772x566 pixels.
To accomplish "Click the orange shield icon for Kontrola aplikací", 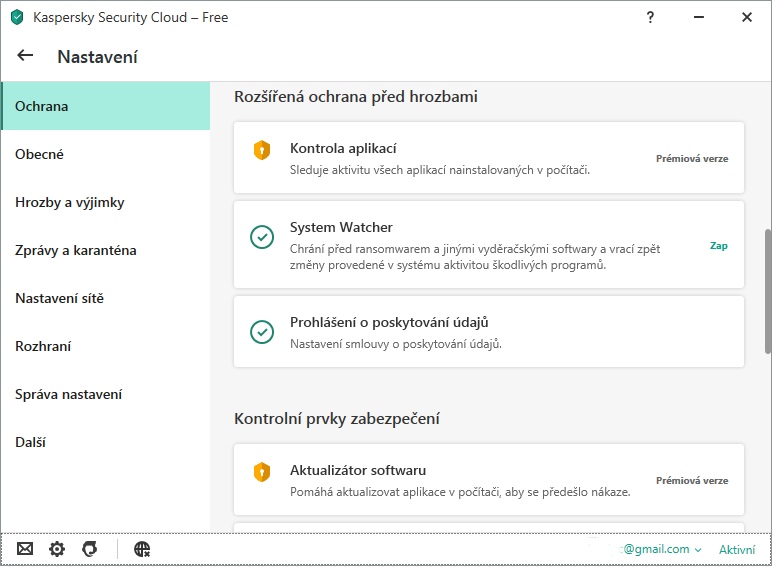I will point(261,150).
